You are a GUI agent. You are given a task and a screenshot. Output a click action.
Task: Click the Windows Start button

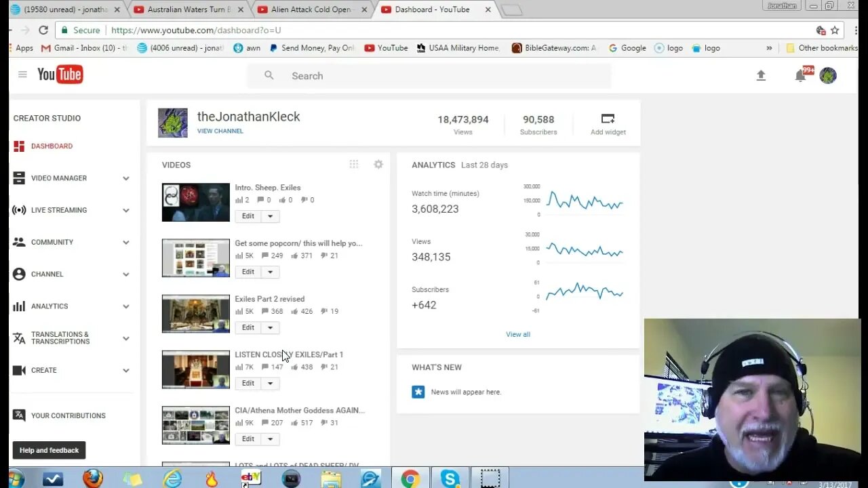(15, 479)
